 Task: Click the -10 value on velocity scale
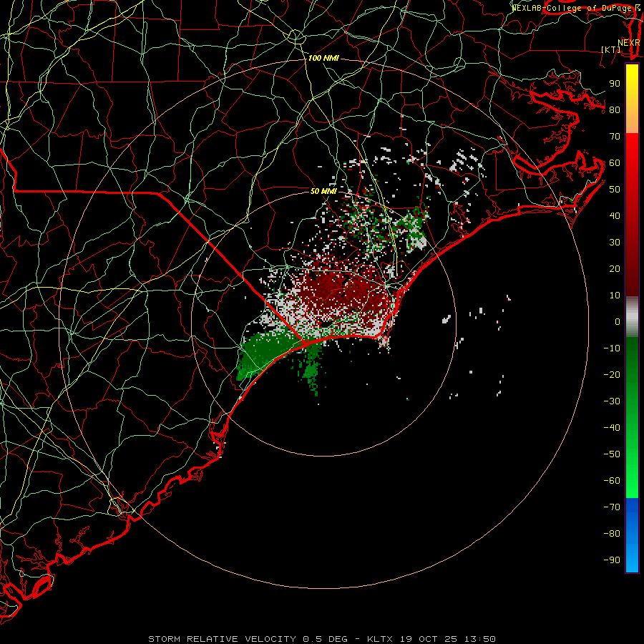click(612, 348)
